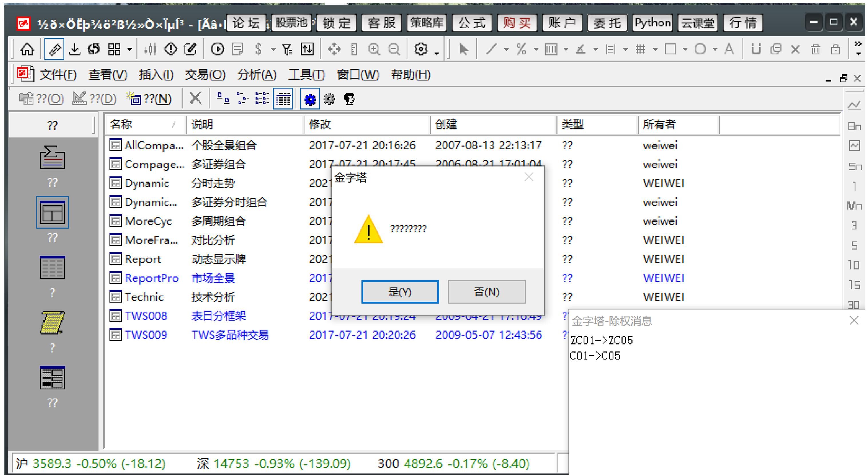Click the home icon in the toolbar

point(27,49)
